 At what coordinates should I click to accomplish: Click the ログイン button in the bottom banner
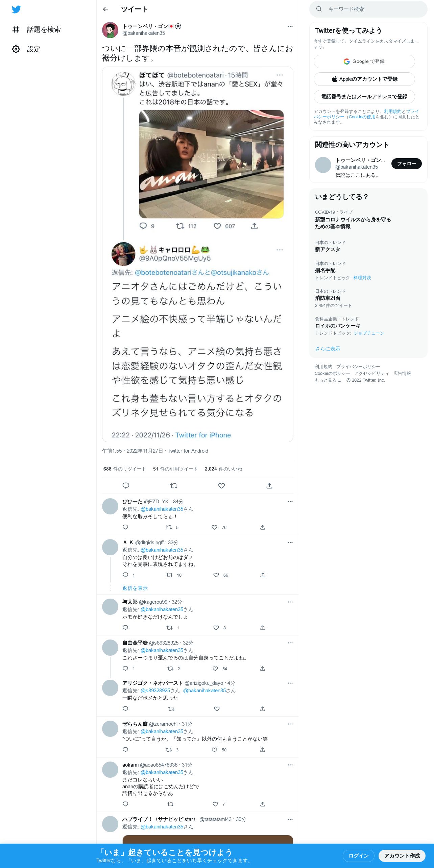click(358, 856)
